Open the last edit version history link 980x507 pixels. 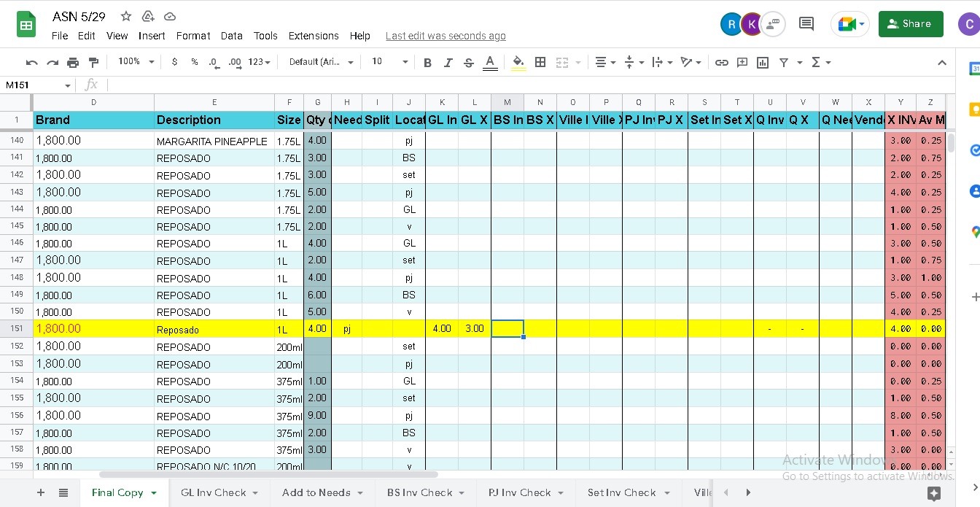pyautogui.click(x=446, y=36)
